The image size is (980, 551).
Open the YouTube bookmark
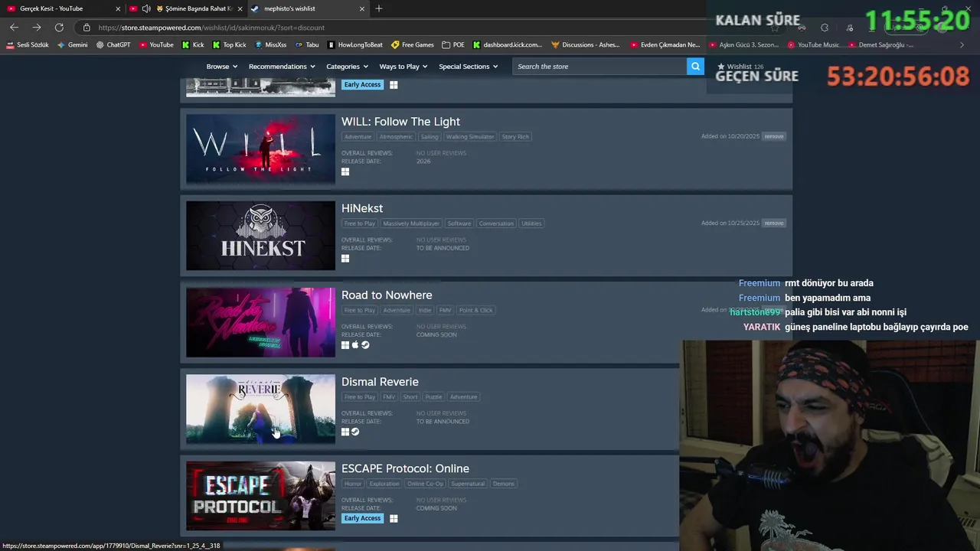click(x=156, y=45)
